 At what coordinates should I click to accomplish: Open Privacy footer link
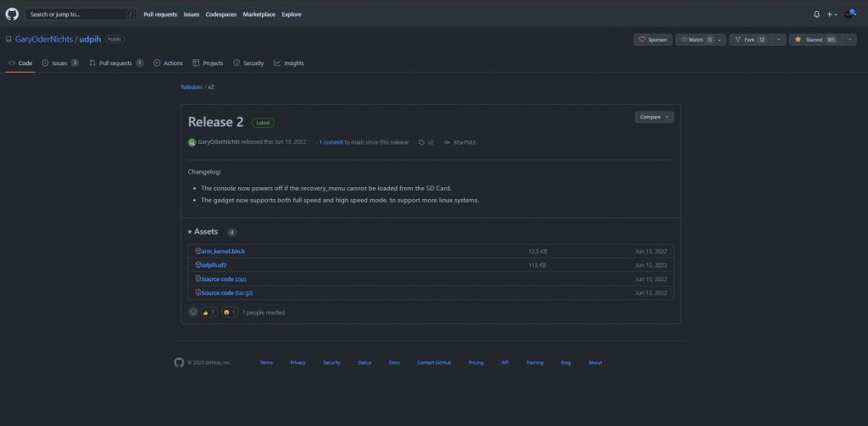(298, 363)
